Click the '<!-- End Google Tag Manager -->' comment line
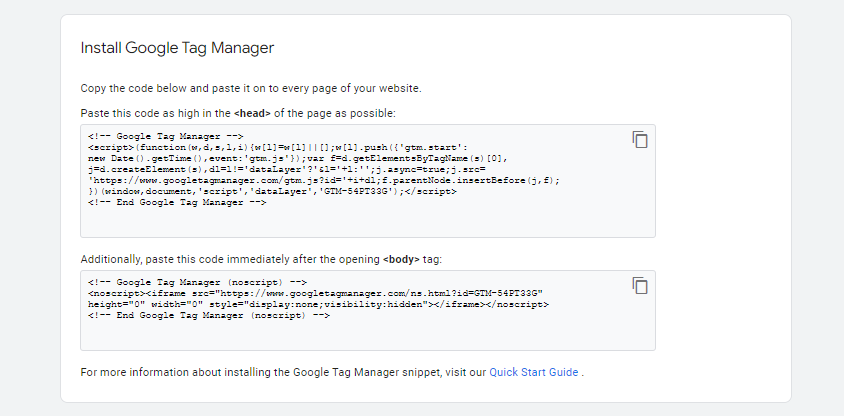Image resolution: width=844 pixels, height=416 pixels. tap(177, 202)
